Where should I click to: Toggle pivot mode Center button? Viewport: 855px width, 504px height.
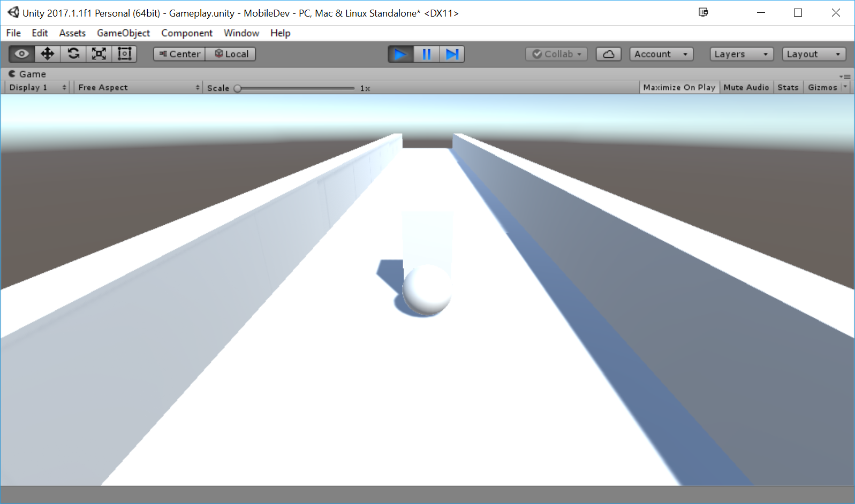(x=179, y=54)
